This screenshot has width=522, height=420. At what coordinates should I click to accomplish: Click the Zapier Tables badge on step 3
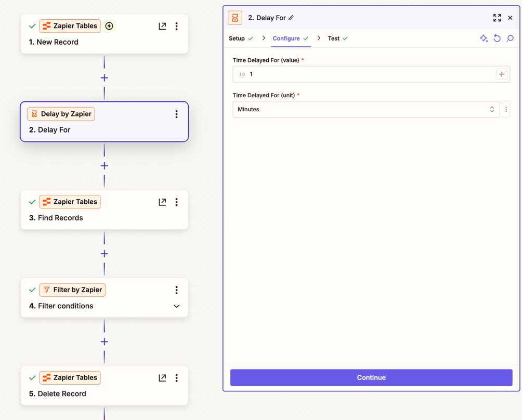[x=70, y=202]
